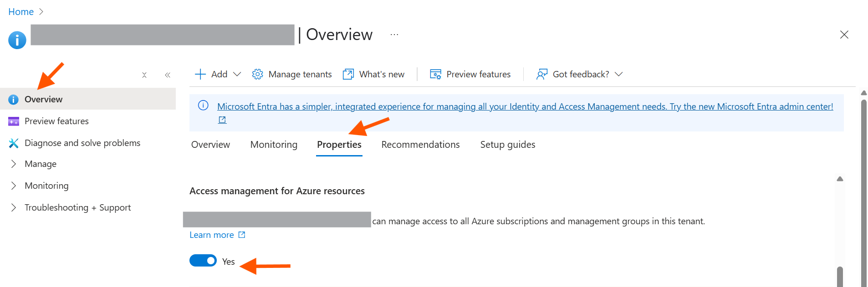Click the breadcrumb chevron after Home
Viewport: 868px width, 287px height.
(41, 12)
